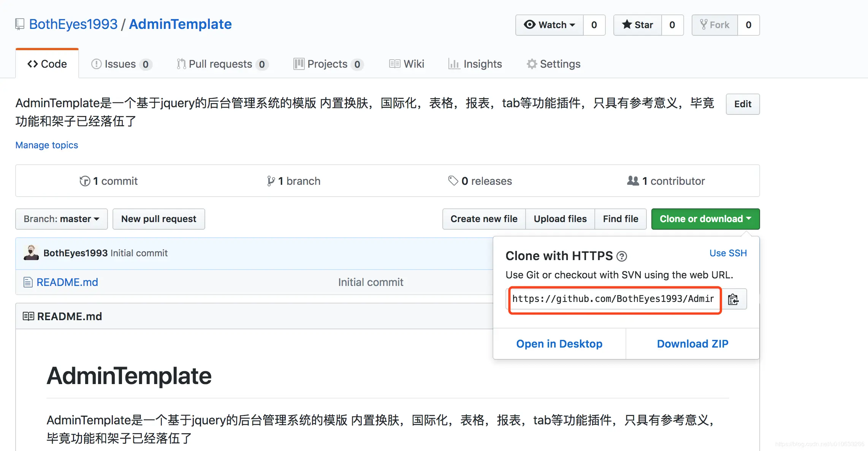The image size is (868, 451).
Task: Expand the Branch: master selector
Action: pos(62,219)
